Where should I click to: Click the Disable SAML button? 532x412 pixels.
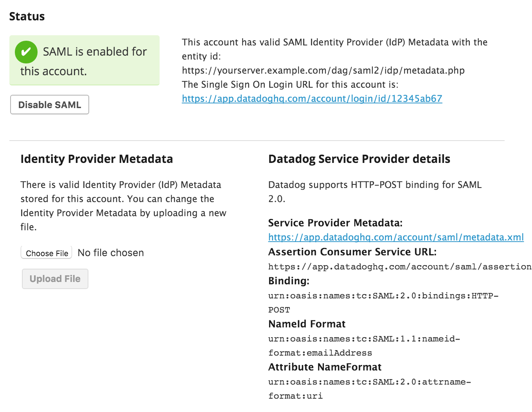tap(50, 105)
